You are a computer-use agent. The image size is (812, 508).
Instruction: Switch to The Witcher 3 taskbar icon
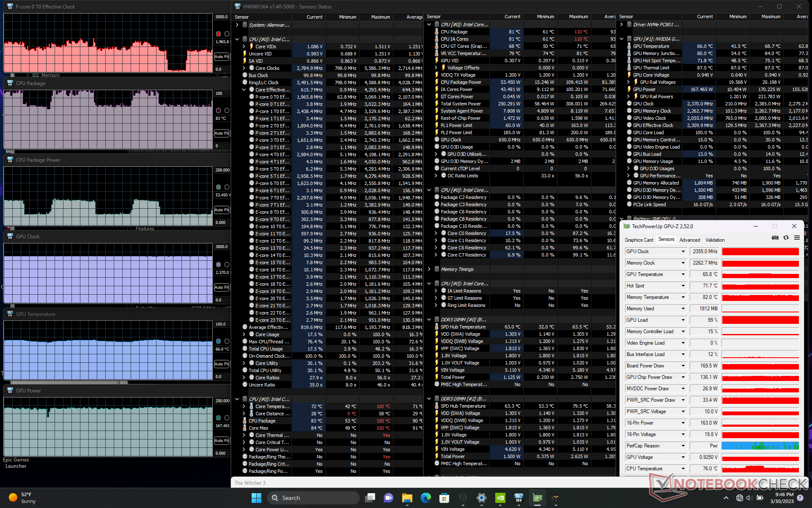point(556,498)
